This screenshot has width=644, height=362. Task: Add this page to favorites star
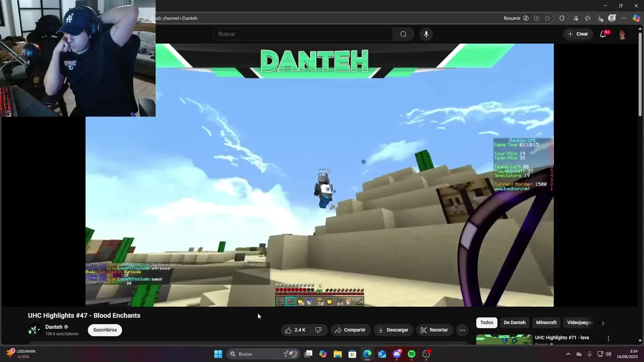click(x=547, y=18)
